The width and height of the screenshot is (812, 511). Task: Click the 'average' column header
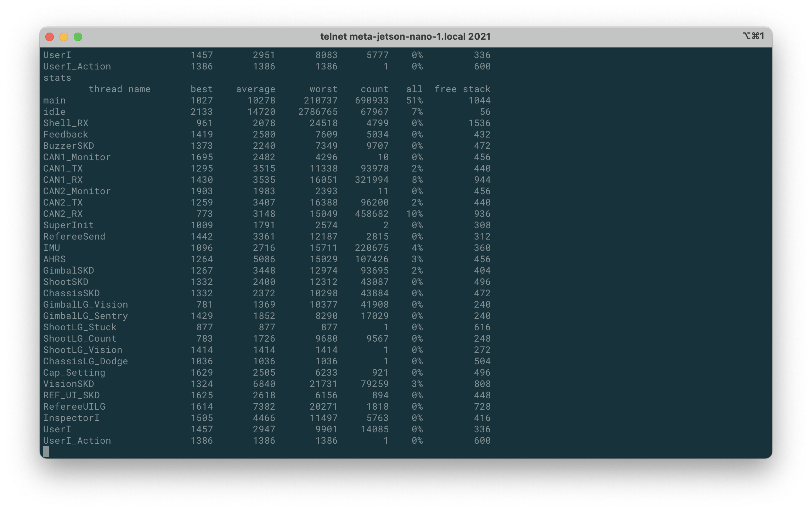click(x=255, y=89)
